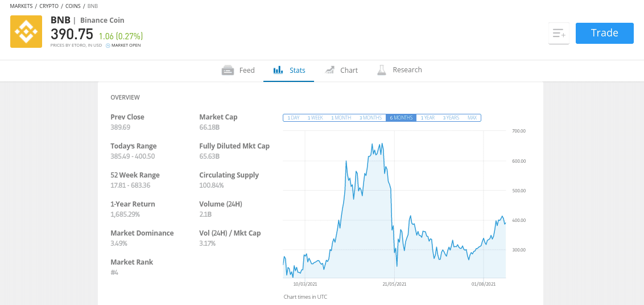The image size is (644, 305).
Task: Click 1-Year Return value 1,685.29%
Action: (125, 214)
